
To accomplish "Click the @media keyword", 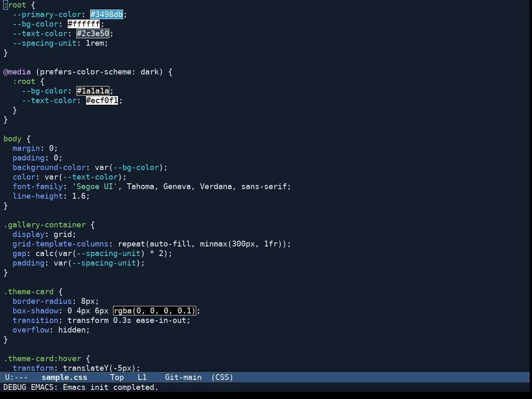I will click(17, 72).
